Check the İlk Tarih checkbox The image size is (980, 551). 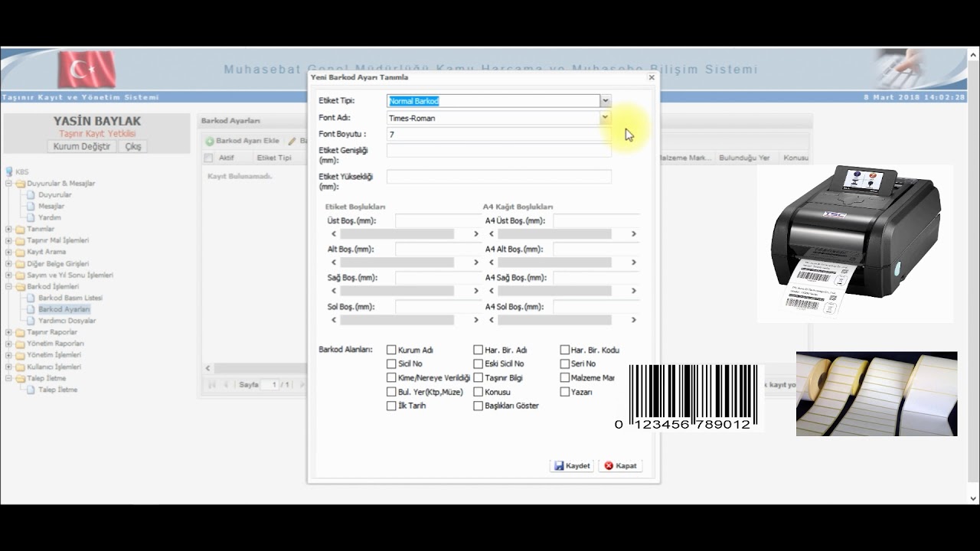[x=391, y=406]
